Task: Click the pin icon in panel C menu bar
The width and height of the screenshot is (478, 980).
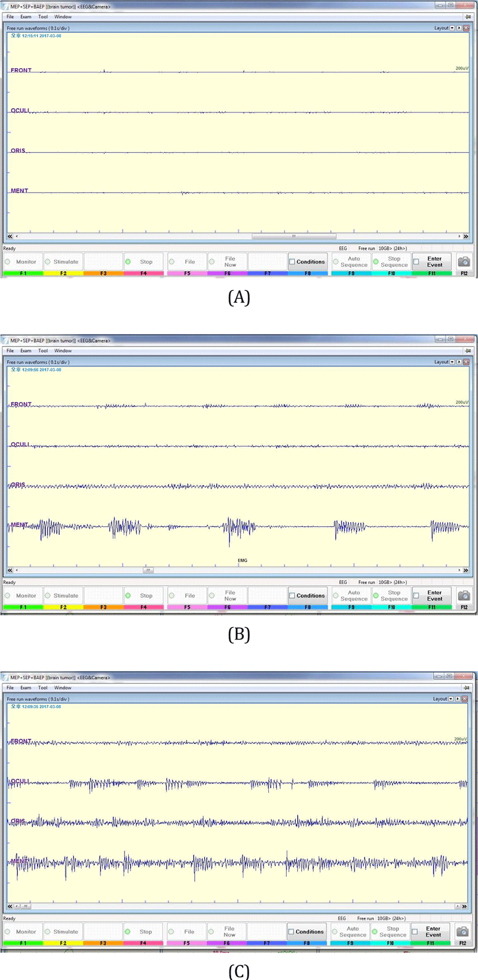Action: 468,688
